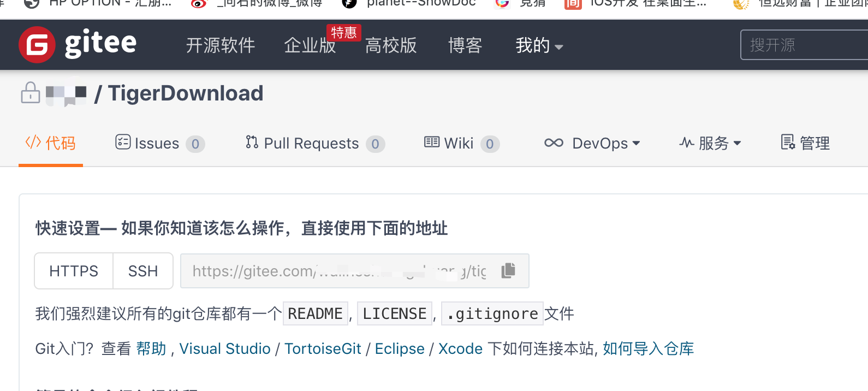This screenshot has width=868, height=391.
Task: Switch to the Issues tab
Action: pyautogui.click(x=160, y=143)
